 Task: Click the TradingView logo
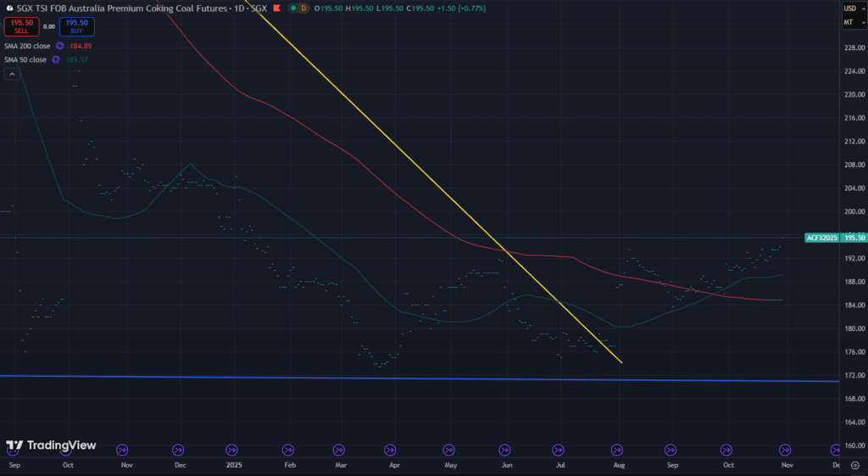pyautogui.click(x=51, y=445)
